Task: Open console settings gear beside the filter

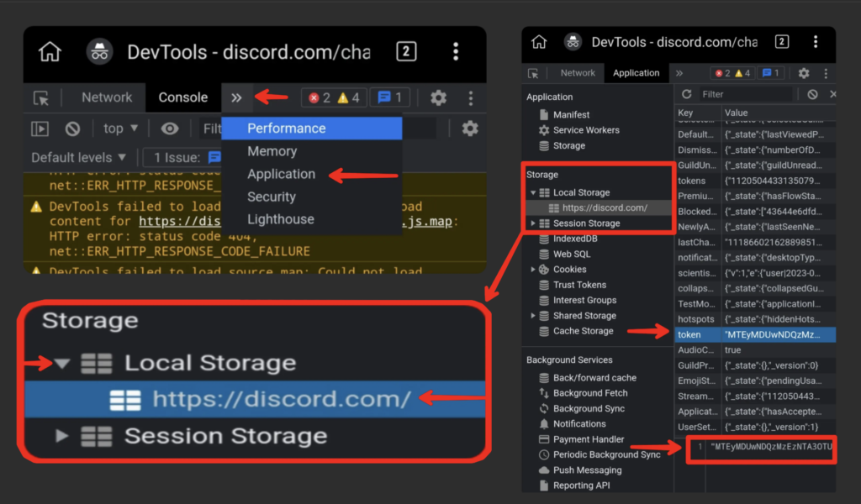Action: 470,129
